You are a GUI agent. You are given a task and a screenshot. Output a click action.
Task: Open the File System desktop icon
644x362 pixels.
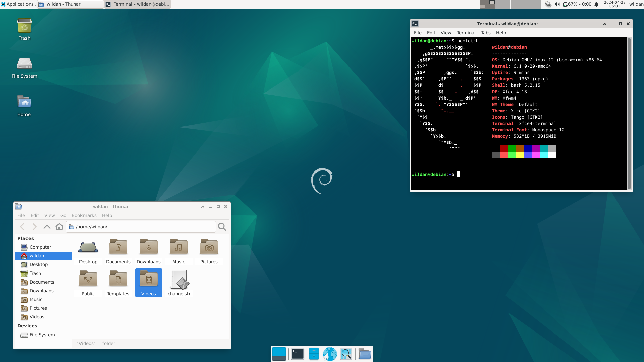[x=24, y=67]
